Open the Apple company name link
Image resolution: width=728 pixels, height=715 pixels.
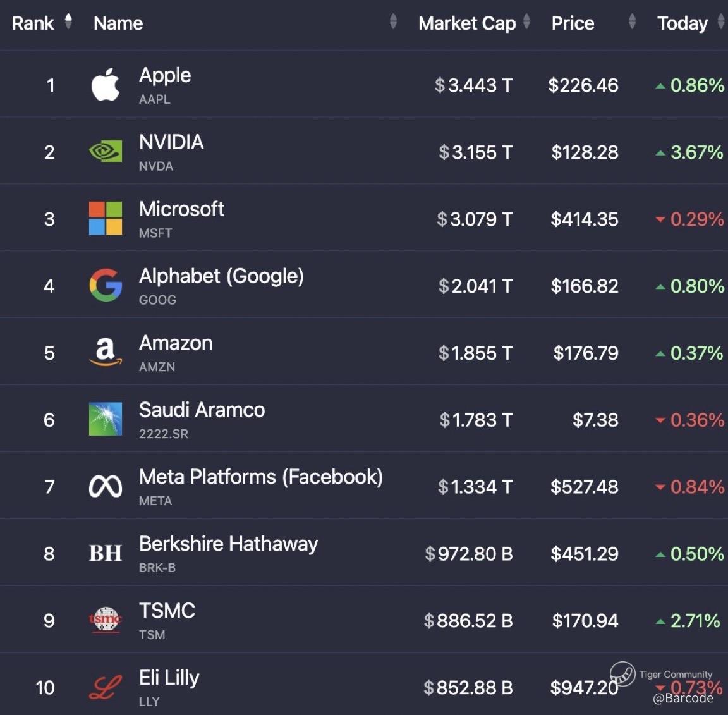point(165,75)
